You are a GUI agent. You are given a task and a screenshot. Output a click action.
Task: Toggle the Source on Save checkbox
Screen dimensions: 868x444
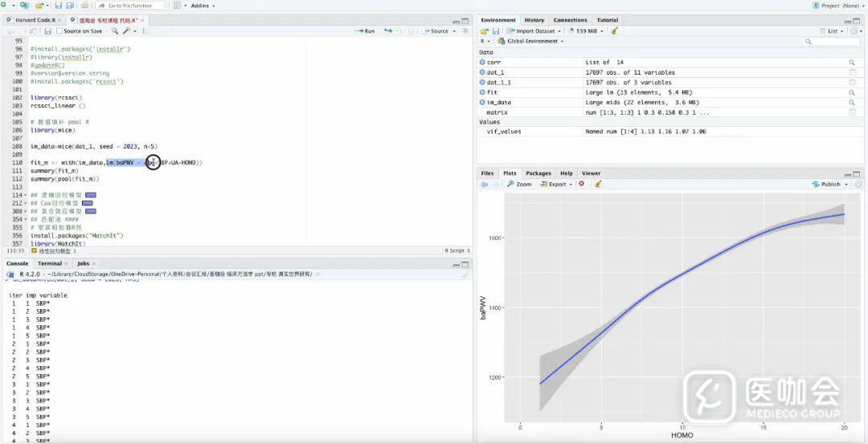[x=59, y=31]
